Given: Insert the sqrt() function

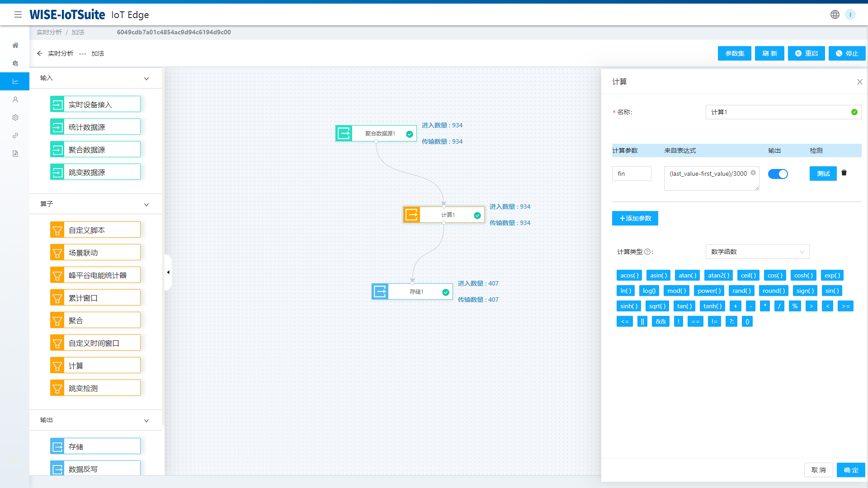Looking at the screenshot, I should tap(657, 306).
